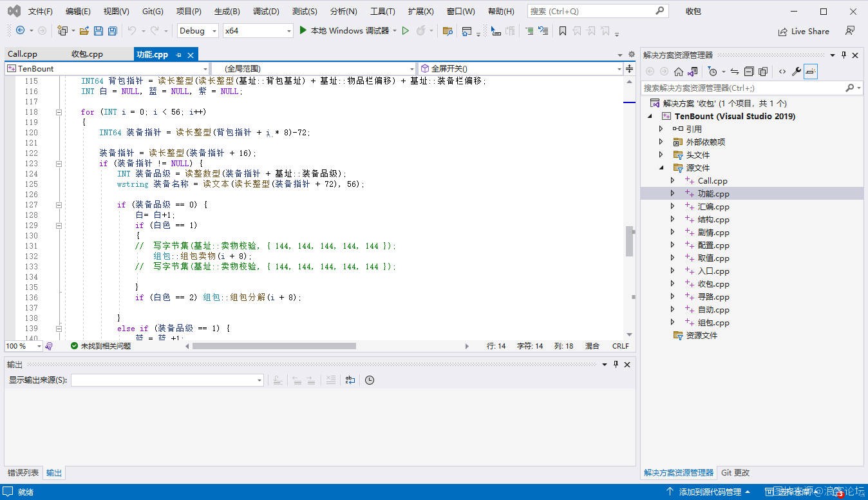Open the (全局范围) scope dropdown
Screen dimensions: 868x500
point(314,68)
